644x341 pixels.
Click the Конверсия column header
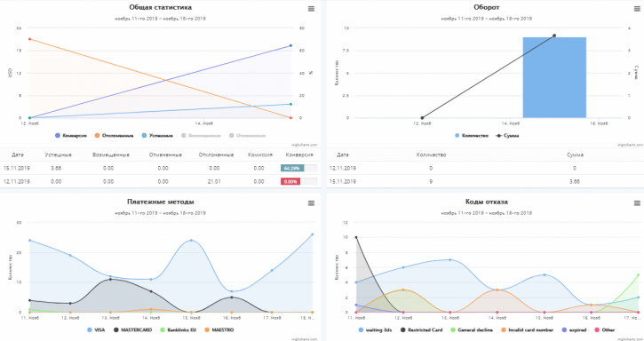299,155
